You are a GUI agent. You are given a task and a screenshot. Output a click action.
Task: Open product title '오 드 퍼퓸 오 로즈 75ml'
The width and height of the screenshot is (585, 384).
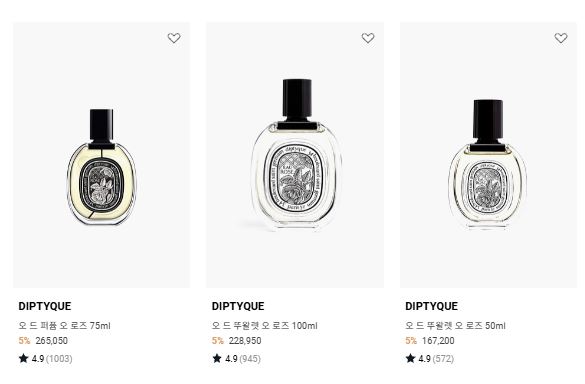tap(65, 326)
